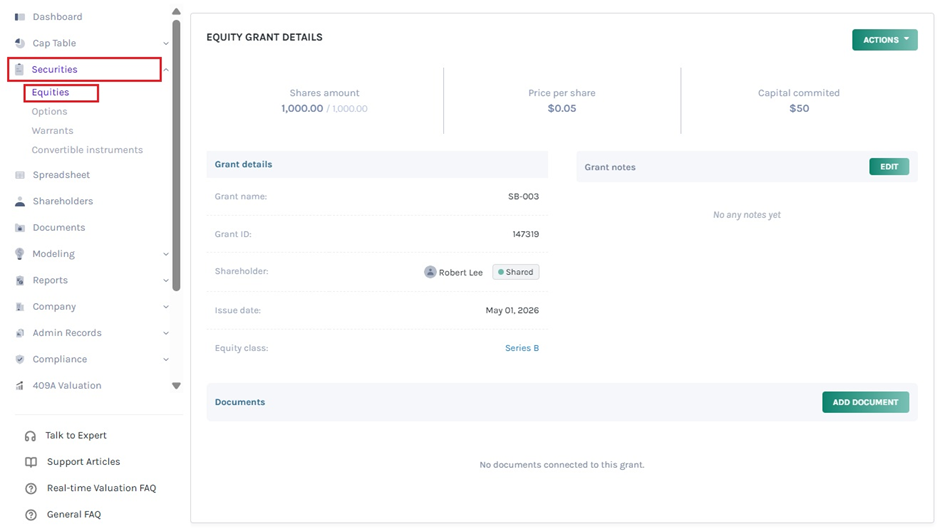
Task: Collapse the Securities menu chevron
Action: [x=166, y=70]
